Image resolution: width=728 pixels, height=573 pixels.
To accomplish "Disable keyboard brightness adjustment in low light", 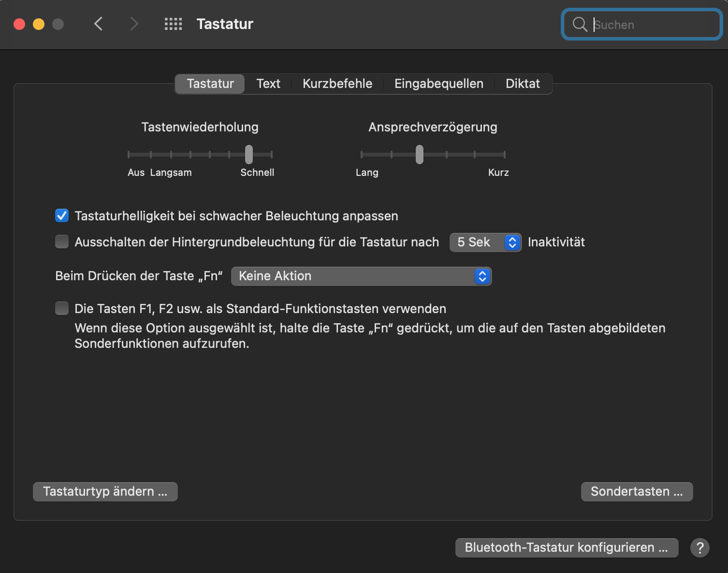I will click(x=62, y=215).
